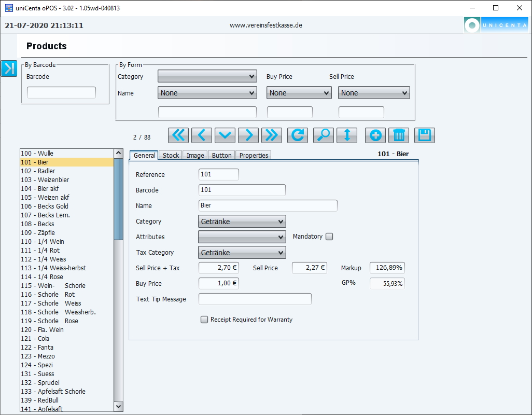The width and height of the screenshot is (532, 415).
Task: Go to previous product record
Action: [202, 135]
